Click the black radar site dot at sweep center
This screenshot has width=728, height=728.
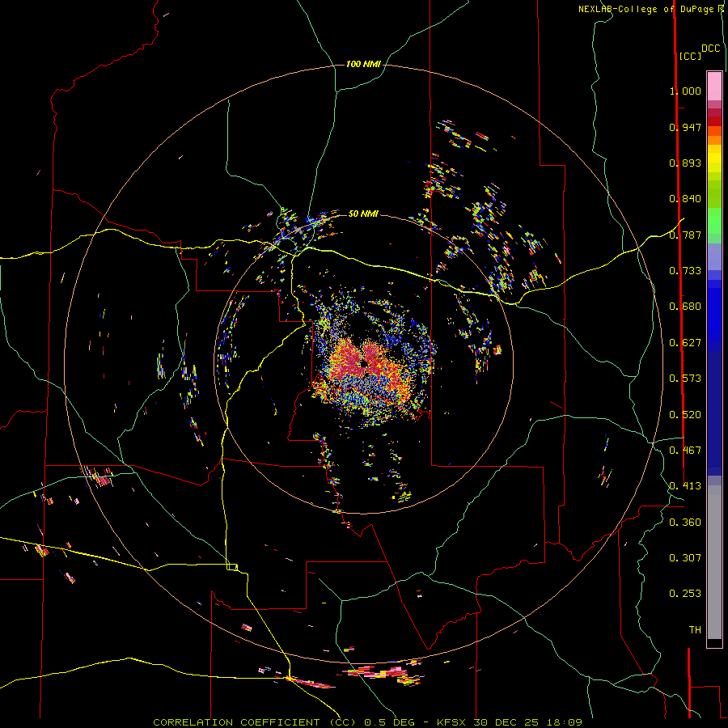(364, 364)
